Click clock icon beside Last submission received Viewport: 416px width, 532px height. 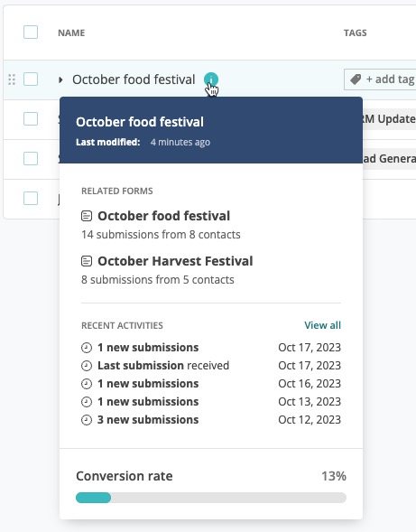point(87,366)
